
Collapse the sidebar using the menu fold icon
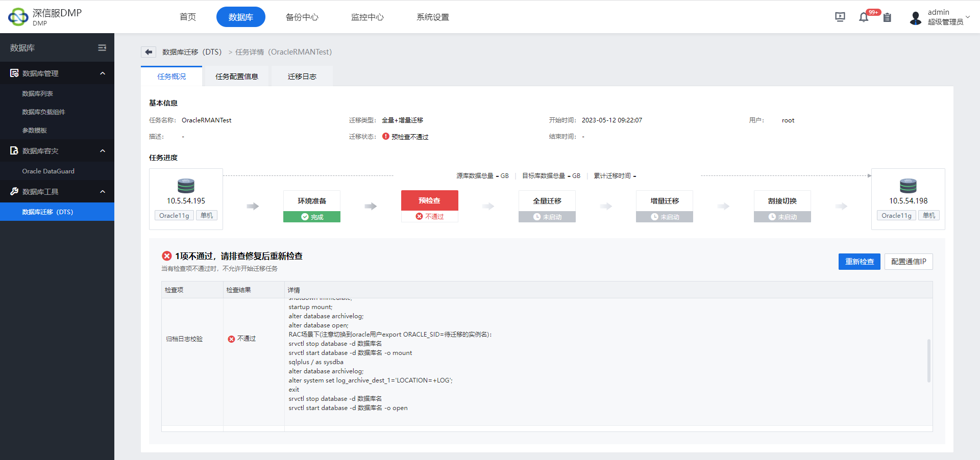click(x=102, y=48)
